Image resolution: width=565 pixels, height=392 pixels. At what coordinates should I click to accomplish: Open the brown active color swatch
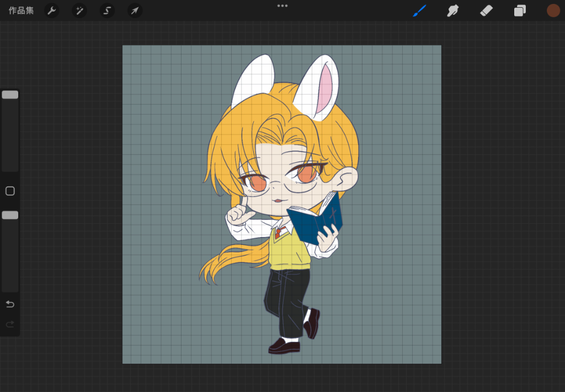[553, 10]
